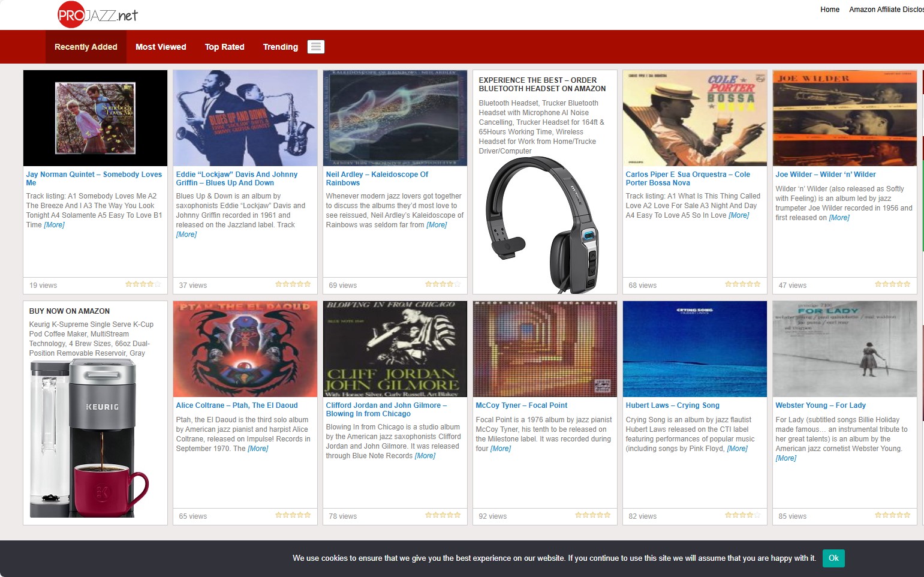Rate Jay Norman Quintet using the star rating
924x577 pixels.
pyautogui.click(x=143, y=284)
